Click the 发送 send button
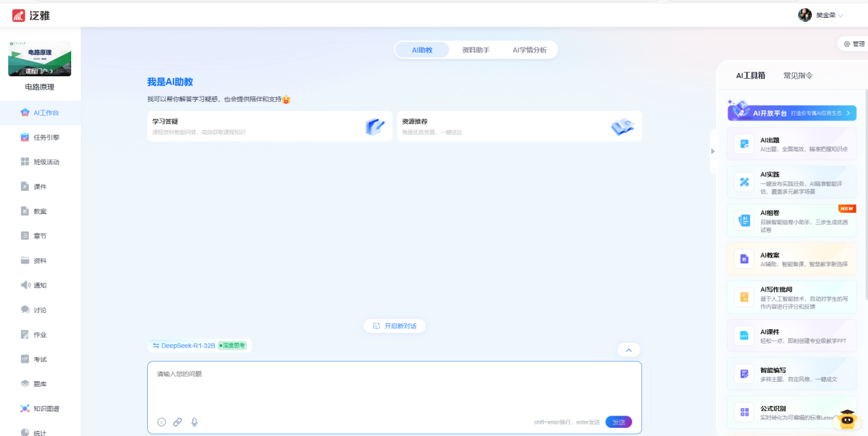868x436 pixels. 618,422
